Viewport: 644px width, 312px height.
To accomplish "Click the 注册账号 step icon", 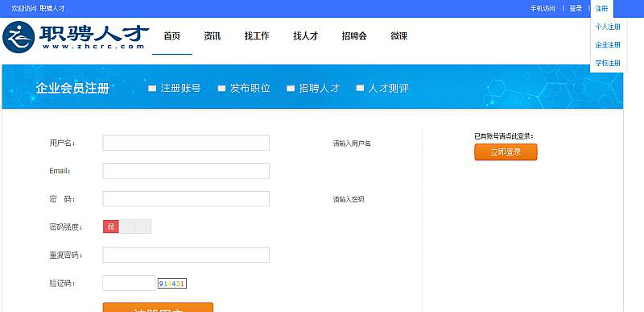I will click(x=152, y=89).
